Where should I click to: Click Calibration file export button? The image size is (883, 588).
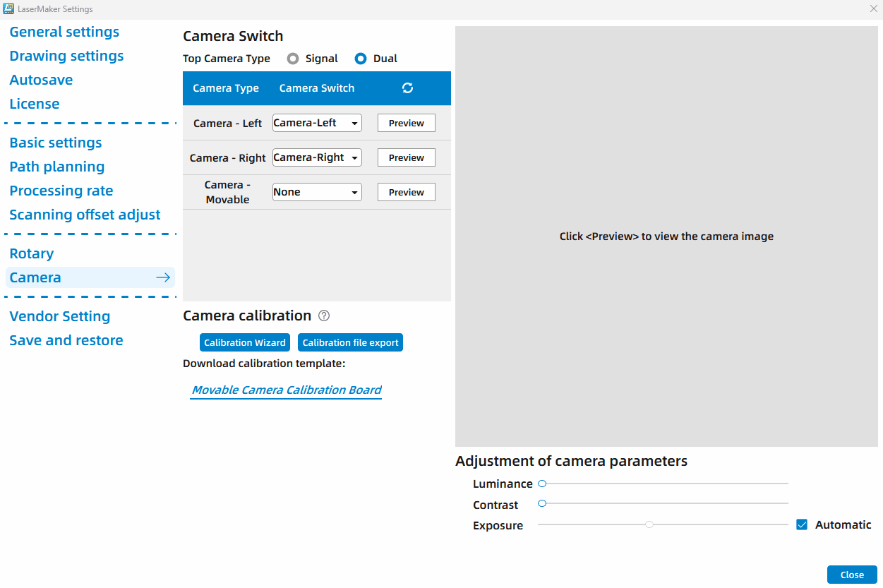[350, 342]
